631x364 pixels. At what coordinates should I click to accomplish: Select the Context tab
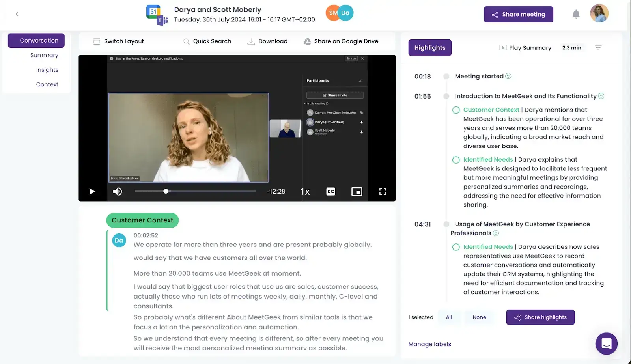[47, 84]
